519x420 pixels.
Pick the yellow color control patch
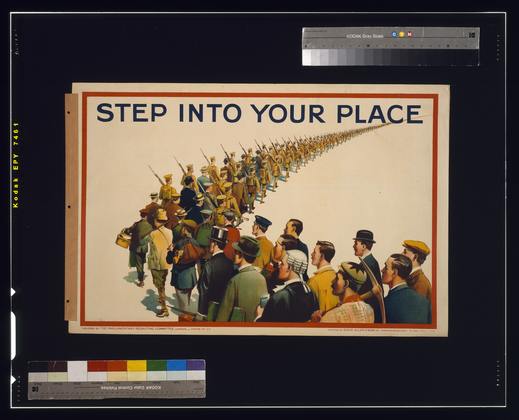coord(137,366)
